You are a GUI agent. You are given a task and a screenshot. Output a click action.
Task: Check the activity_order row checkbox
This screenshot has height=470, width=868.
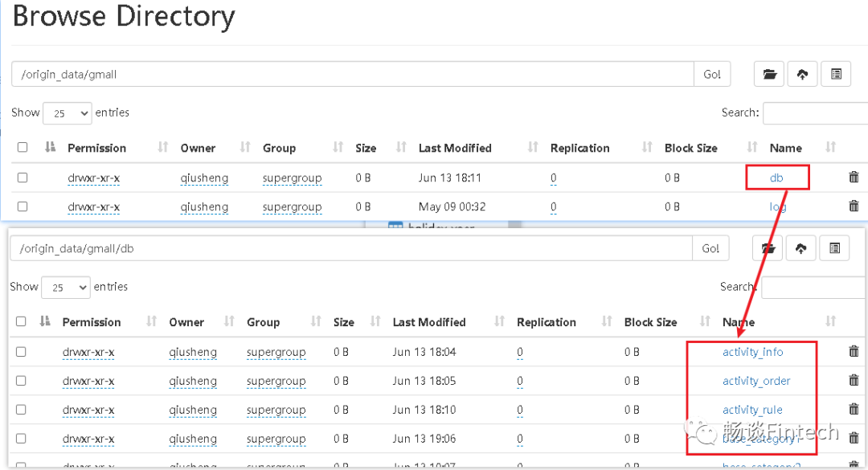coord(21,381)
